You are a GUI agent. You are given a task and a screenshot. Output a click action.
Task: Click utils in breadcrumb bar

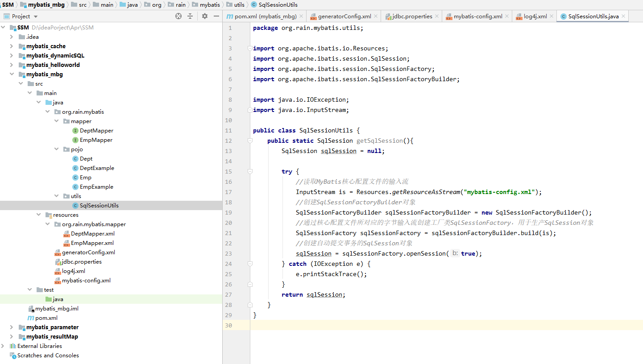(236, 4)
